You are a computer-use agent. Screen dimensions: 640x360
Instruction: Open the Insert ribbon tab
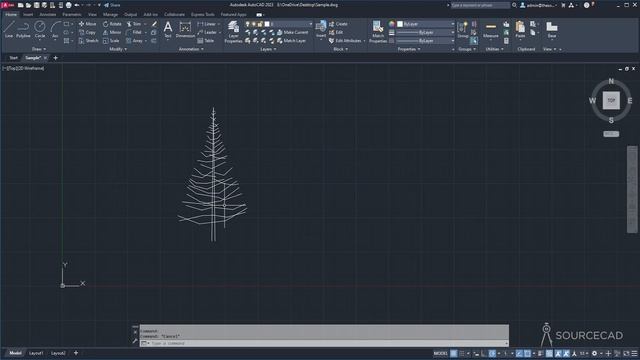tap(28, 14)
